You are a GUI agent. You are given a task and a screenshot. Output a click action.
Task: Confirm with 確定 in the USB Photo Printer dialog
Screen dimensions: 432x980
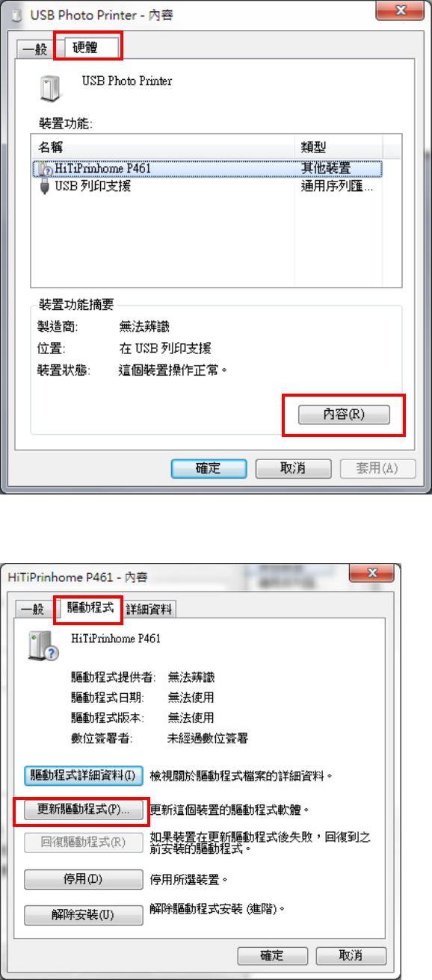click(x=209, y=468)
